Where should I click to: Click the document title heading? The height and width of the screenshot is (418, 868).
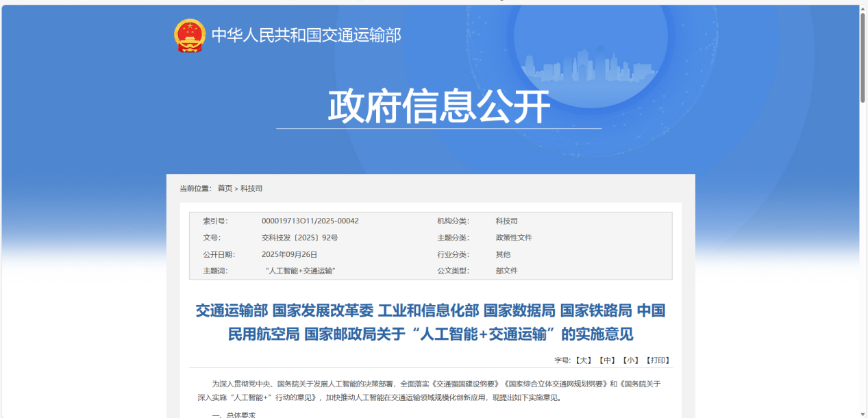(430, 322)
